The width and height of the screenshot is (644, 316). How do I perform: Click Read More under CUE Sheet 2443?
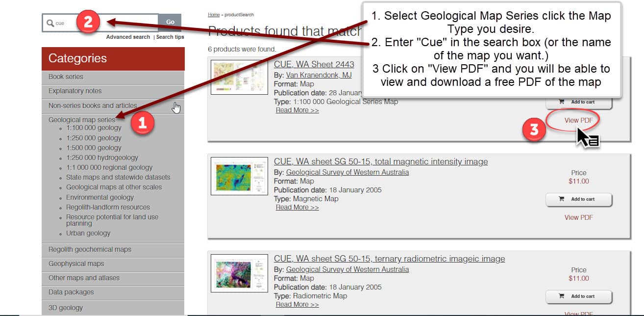(297, 110)
